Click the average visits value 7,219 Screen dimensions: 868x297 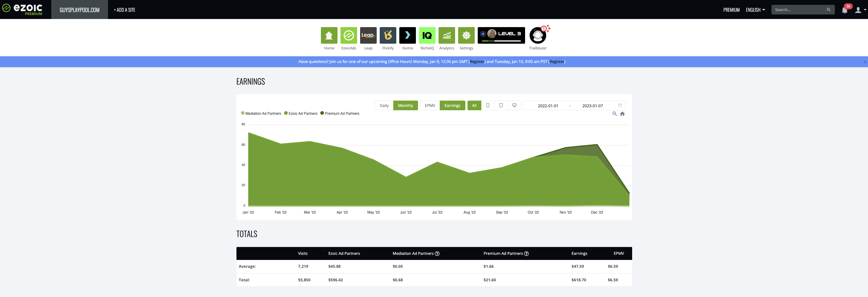[303, 266]
